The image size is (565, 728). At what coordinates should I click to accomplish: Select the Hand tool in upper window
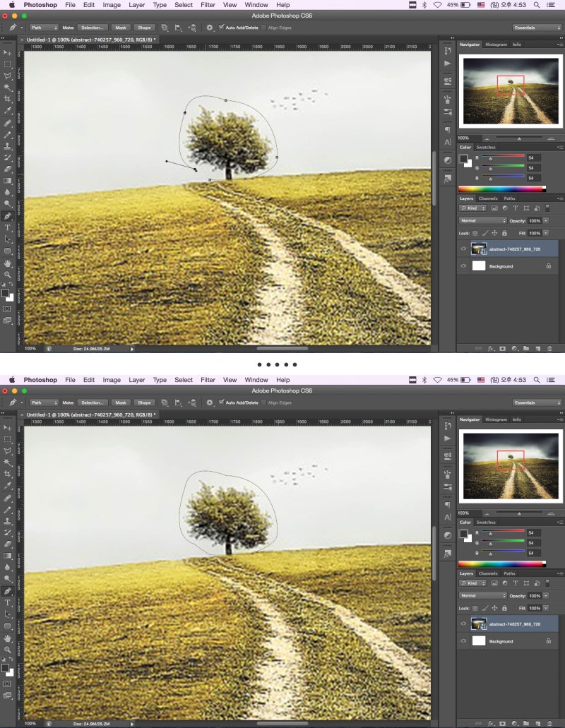coord(8,263)
